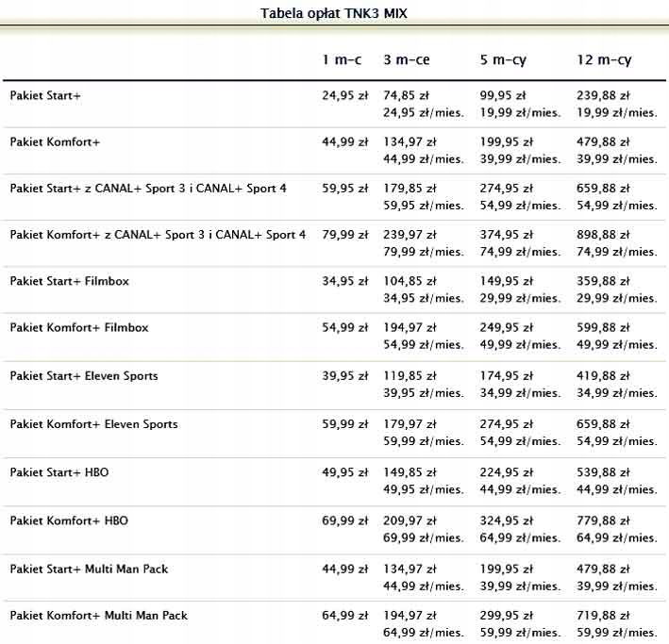Click the '5 m-cy' column header
669x644 pixels.
coord(503,59)
